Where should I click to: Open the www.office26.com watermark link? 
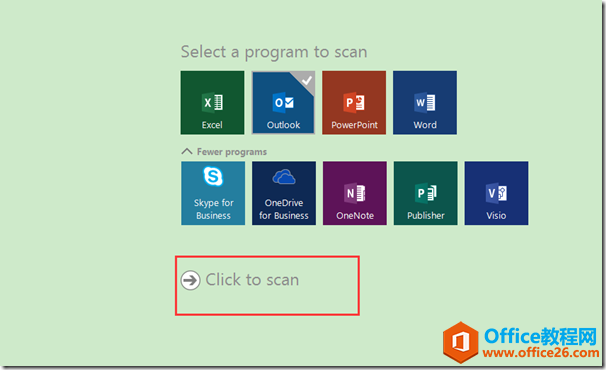[x=541, y=353]
